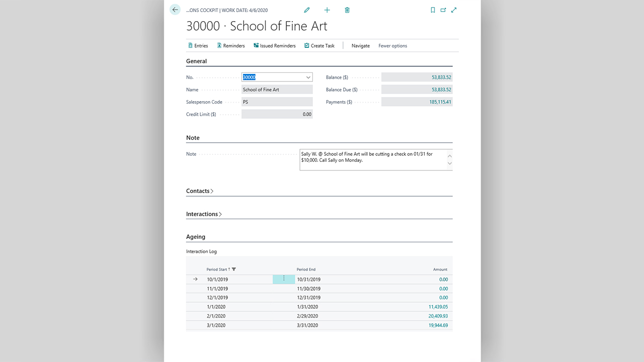Sort by Period Start column header
Viewport: 644px width, 362px height.
[217, 269]
